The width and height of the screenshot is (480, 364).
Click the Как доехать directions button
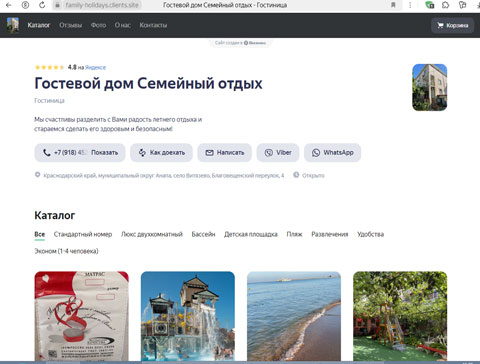click(x=161, y=153)
